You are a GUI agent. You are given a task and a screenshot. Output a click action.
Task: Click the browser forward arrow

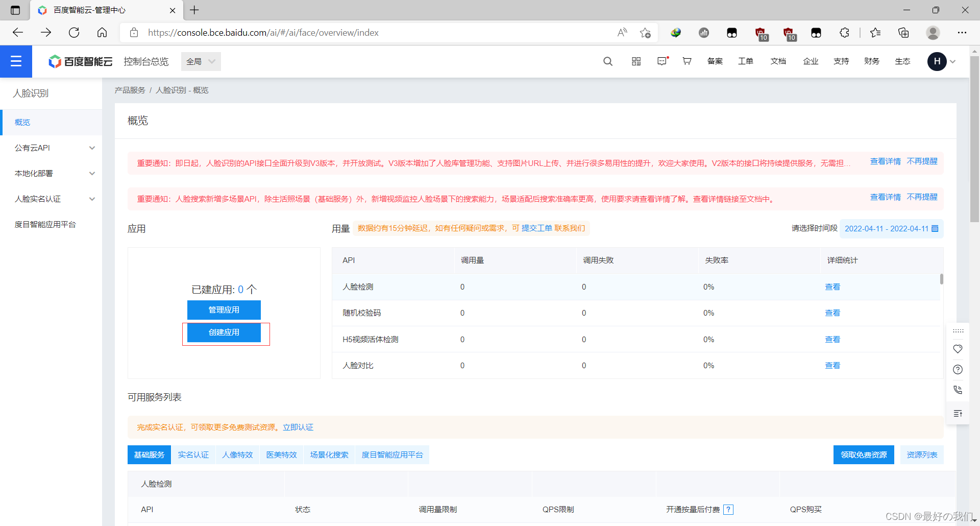point(46,33)
